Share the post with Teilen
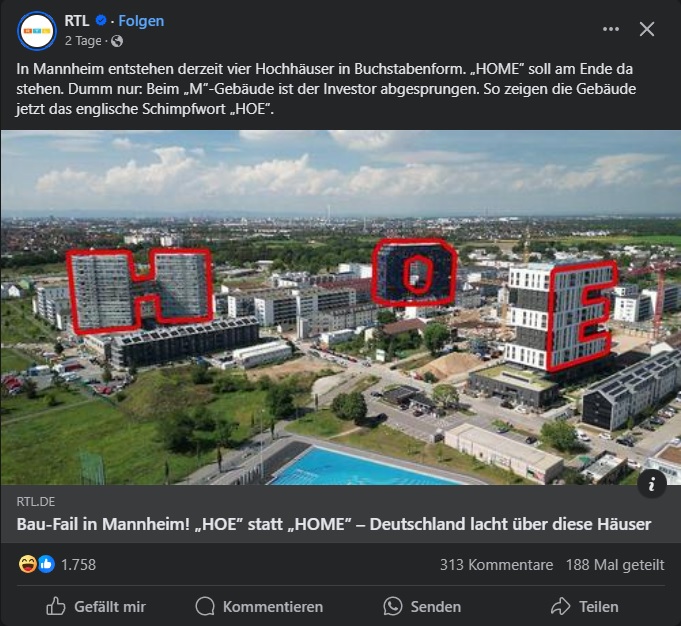The width and height of the screenshot is (681, 626). tap(585, 606)
